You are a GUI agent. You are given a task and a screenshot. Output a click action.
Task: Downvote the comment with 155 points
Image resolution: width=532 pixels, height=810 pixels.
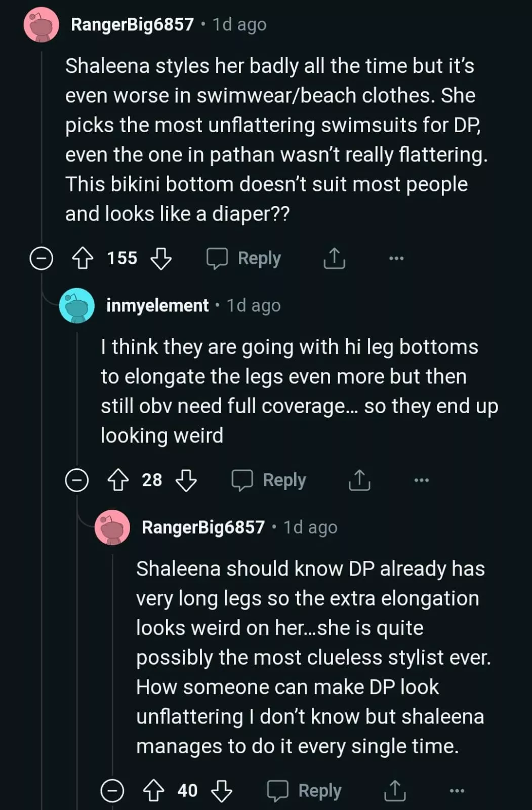point(161,258)
